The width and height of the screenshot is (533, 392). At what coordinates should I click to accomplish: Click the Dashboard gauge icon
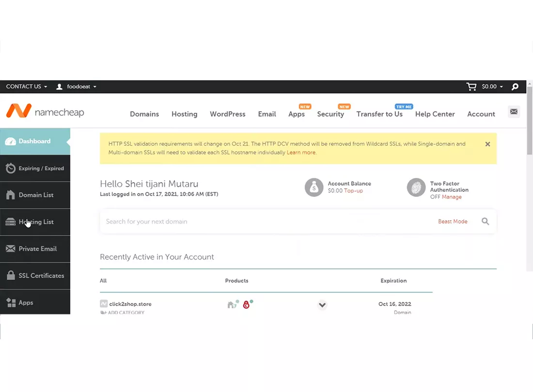tap(11, 141)
